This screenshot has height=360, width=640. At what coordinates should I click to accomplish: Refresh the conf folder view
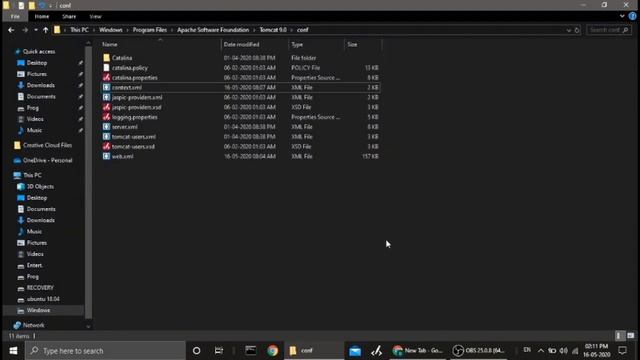[577, 30]
